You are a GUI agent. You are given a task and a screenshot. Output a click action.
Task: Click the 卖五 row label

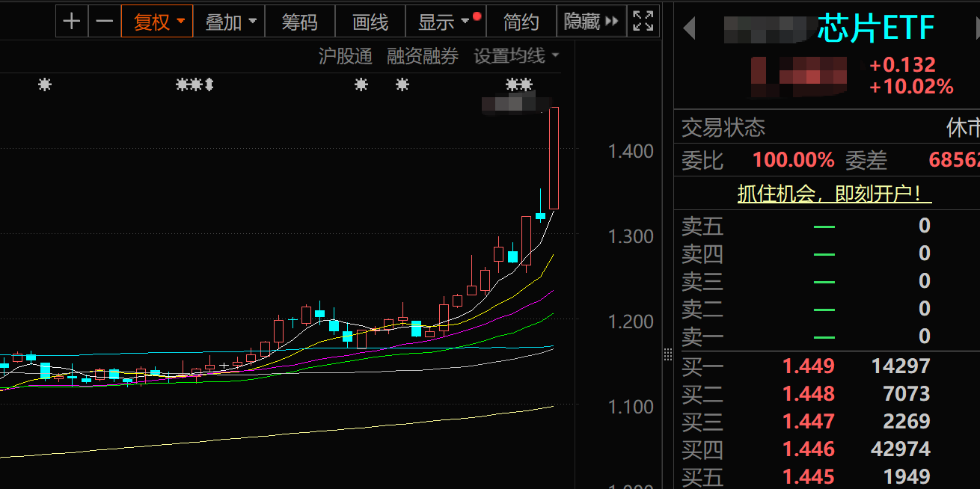pos(702,226)
